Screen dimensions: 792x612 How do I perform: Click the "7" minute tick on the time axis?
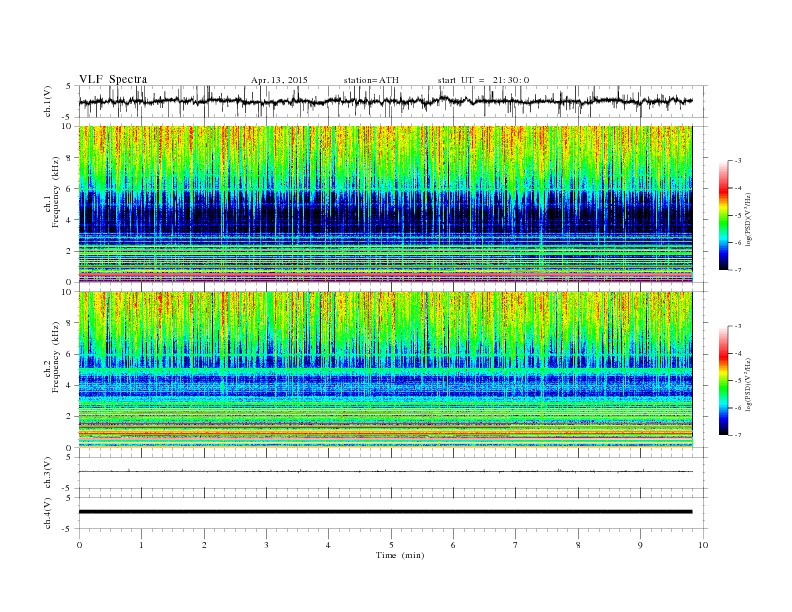click(516, 545)
